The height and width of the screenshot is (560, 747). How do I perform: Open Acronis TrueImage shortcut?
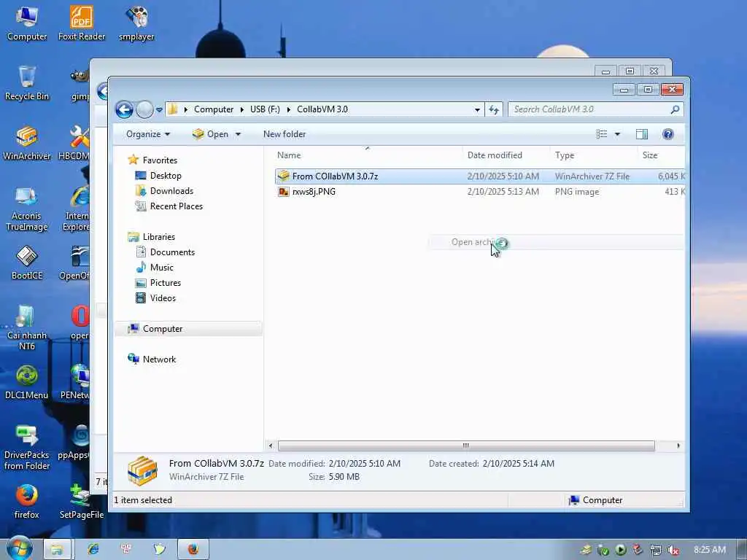pyautogui.click(x=27, y=209)
